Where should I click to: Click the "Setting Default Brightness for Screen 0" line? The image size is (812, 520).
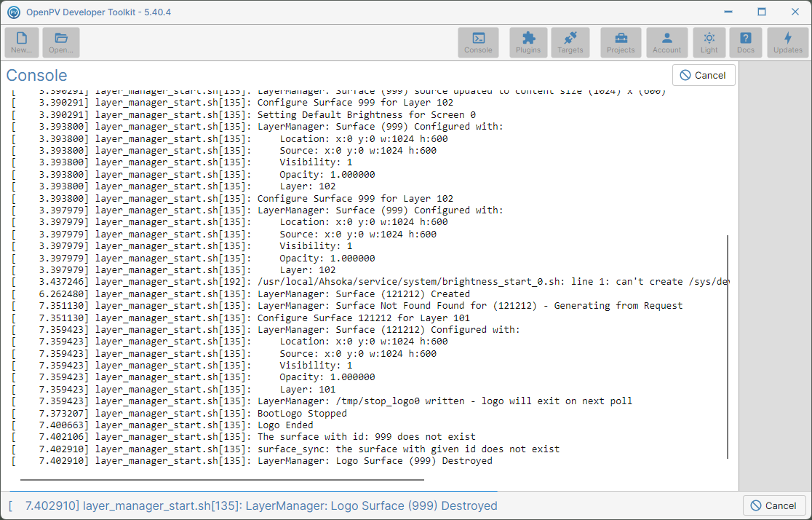(x=244, y=114)
